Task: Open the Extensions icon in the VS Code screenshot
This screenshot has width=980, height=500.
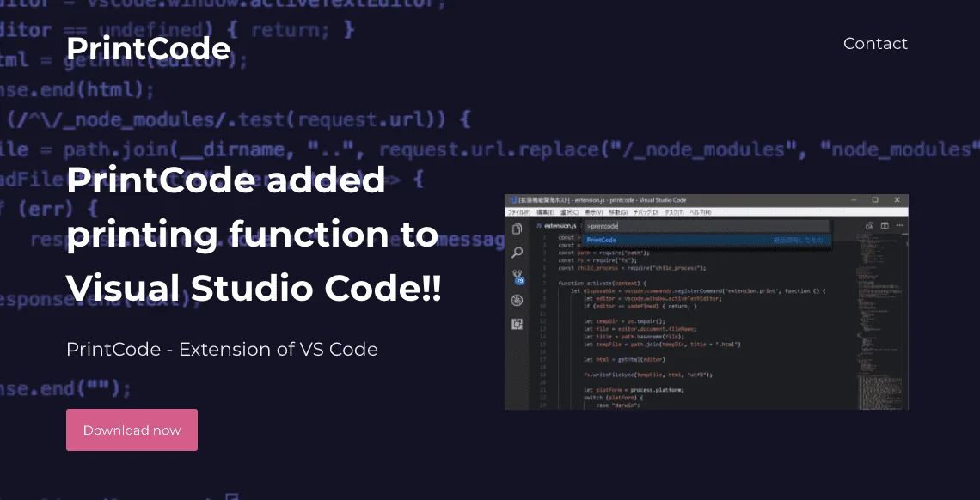Action: pyautogui.click(x=517, y=324)
